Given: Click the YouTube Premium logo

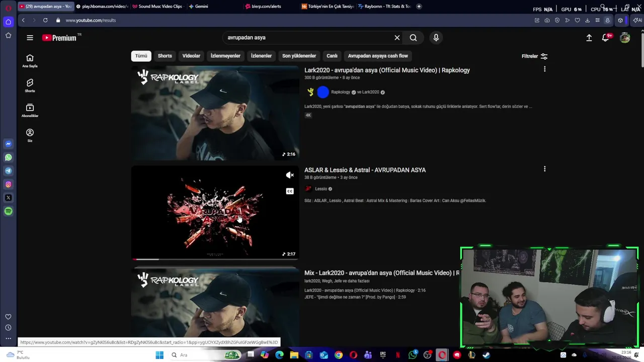Looking at the screenshot, I should (x=59, y=38).
